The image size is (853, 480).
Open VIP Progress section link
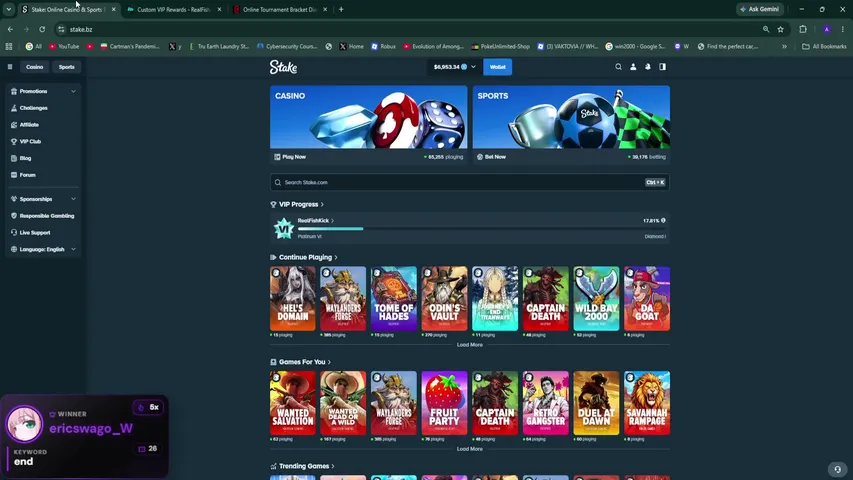(x=298, y=205)
